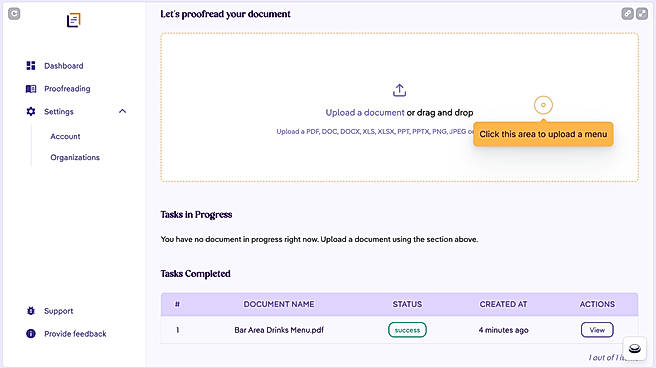This screenshot has height=368, width=656.
Task: Click the Bar Area Drinks Menu.pdf file name
Action: [279, 330]
